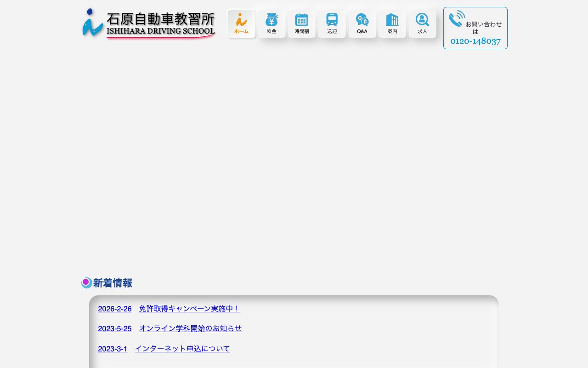588x368 pixels.
Task: Select the 送迎 shuttle bus icon
Action: pyautogui.click(x=332, y=20)
